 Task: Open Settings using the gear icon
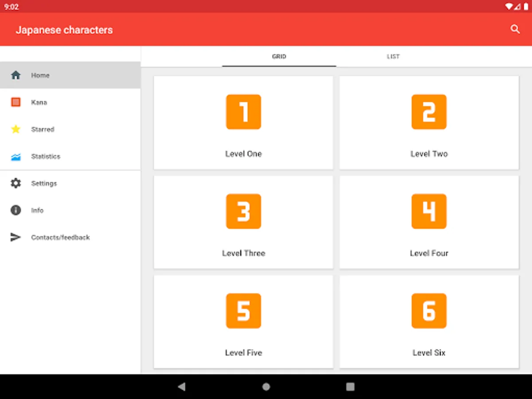(x=16, y=183)
